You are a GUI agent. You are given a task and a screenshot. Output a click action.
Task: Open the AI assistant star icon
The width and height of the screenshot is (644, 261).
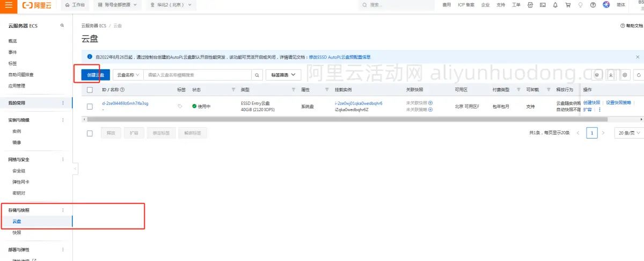point(606,5)
